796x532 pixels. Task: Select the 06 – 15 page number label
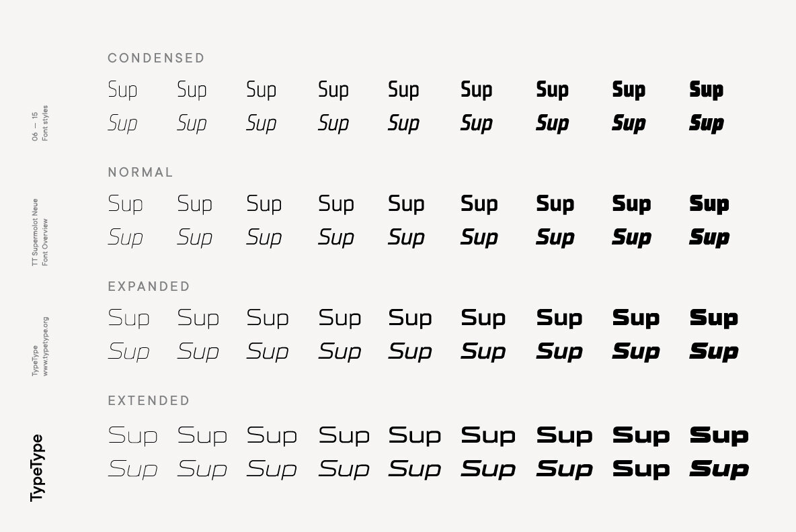(35, 126)
